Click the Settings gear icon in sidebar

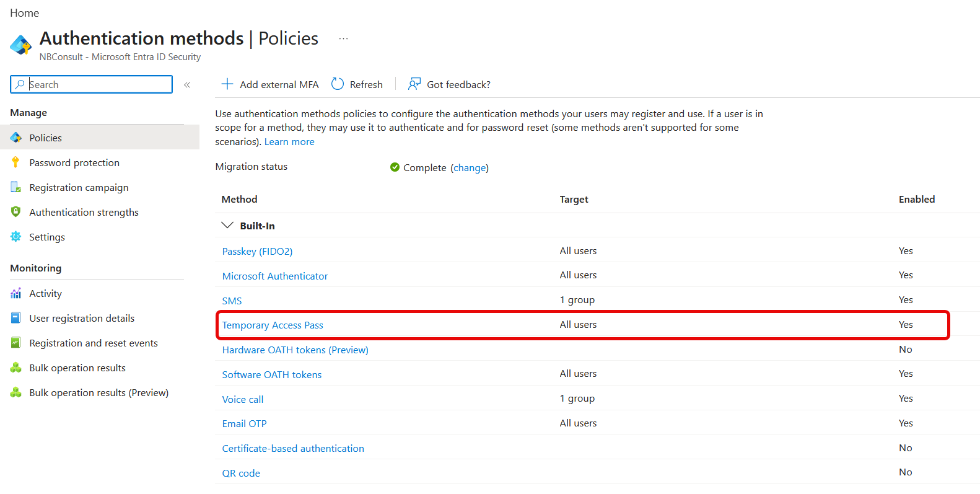[15, 237]
